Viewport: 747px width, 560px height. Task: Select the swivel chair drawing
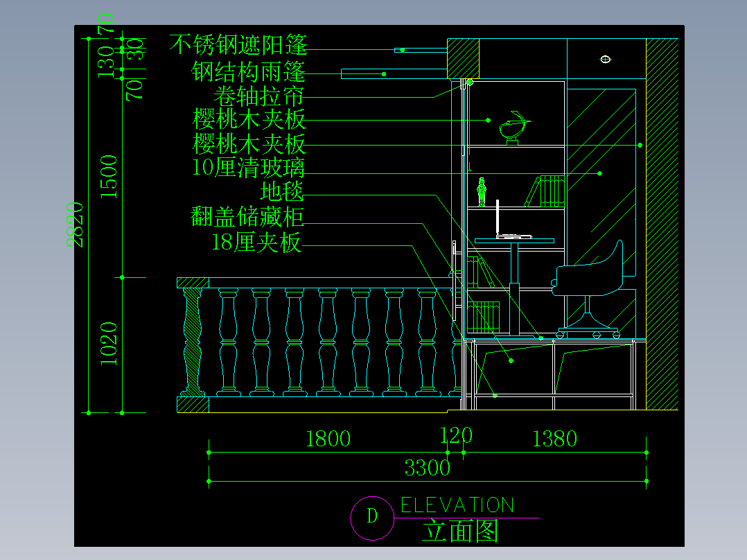coord(588,289)
